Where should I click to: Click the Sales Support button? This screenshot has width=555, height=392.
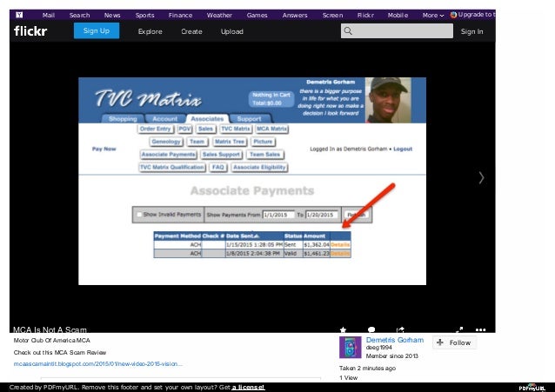[221, 154]
